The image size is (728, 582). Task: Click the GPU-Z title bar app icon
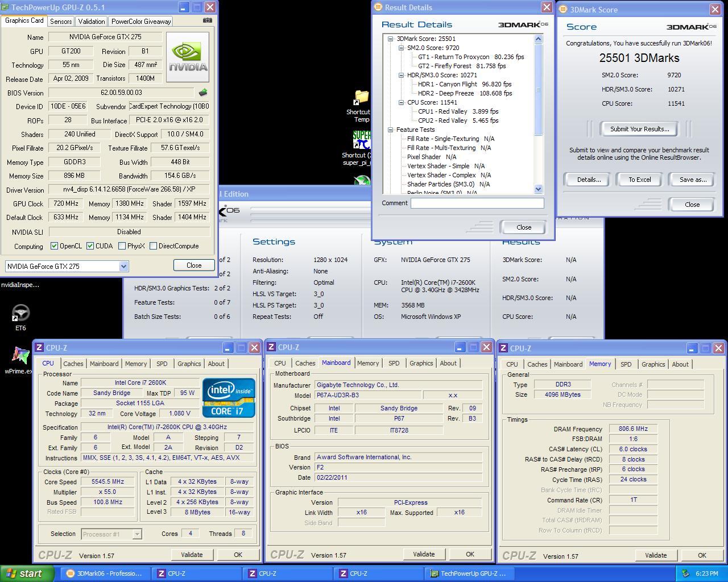(x=6, y=7)
